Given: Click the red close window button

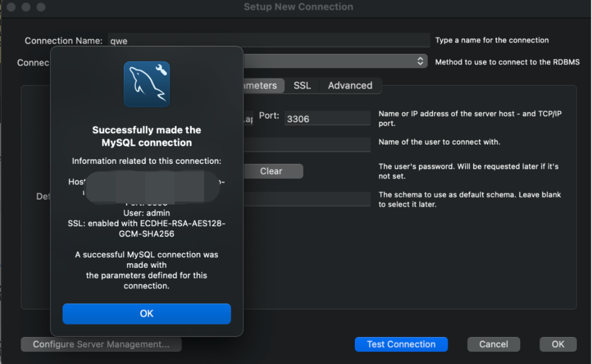Looking at the screenshot, I should (12, 7).
